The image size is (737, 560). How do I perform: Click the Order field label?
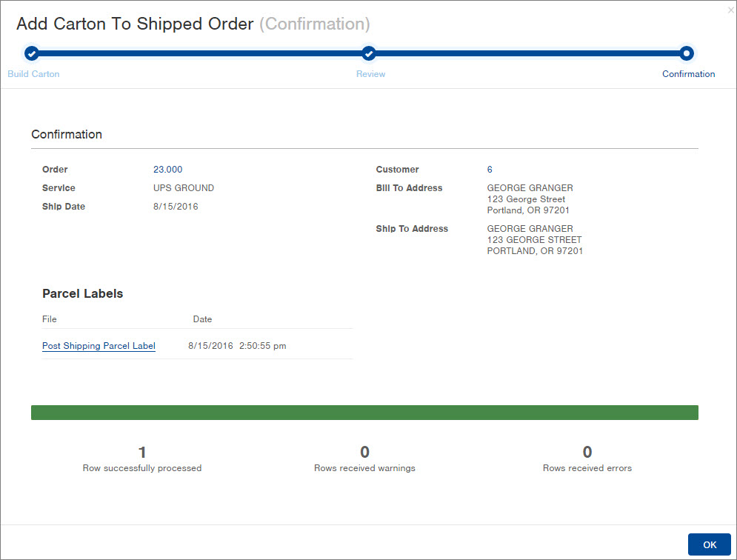pos(55,170)
